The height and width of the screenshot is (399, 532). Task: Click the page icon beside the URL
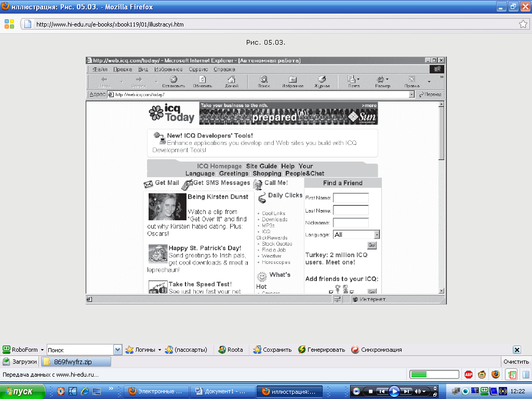click(x=28, y=24)
